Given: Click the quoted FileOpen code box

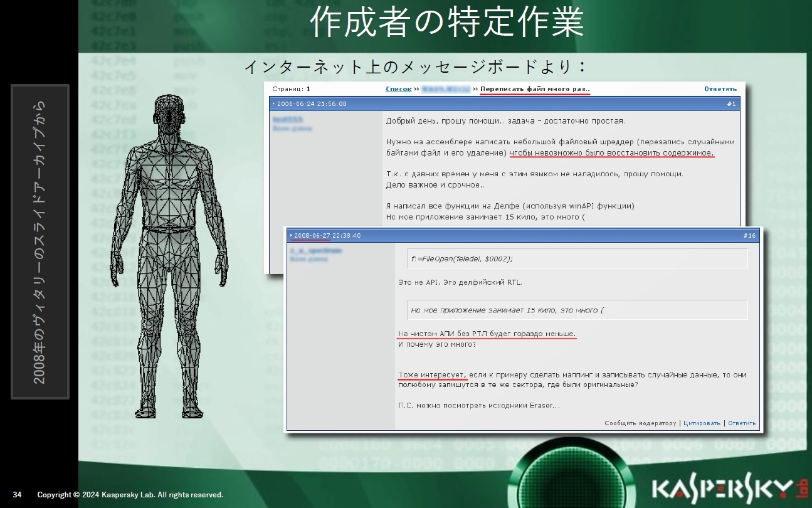Looking at the screenshot, I should point(577,258).
